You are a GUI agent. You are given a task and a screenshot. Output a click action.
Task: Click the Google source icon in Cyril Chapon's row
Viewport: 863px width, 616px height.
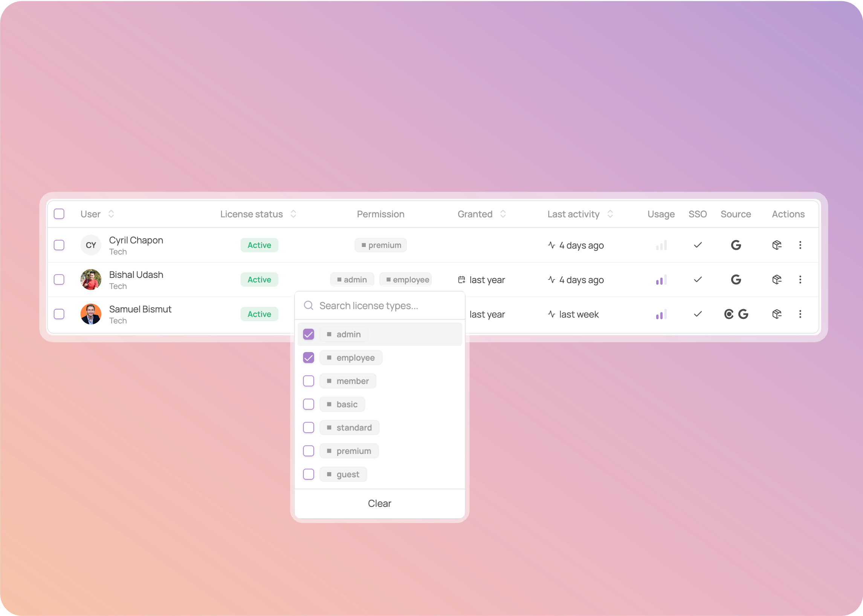click(736, 245)
